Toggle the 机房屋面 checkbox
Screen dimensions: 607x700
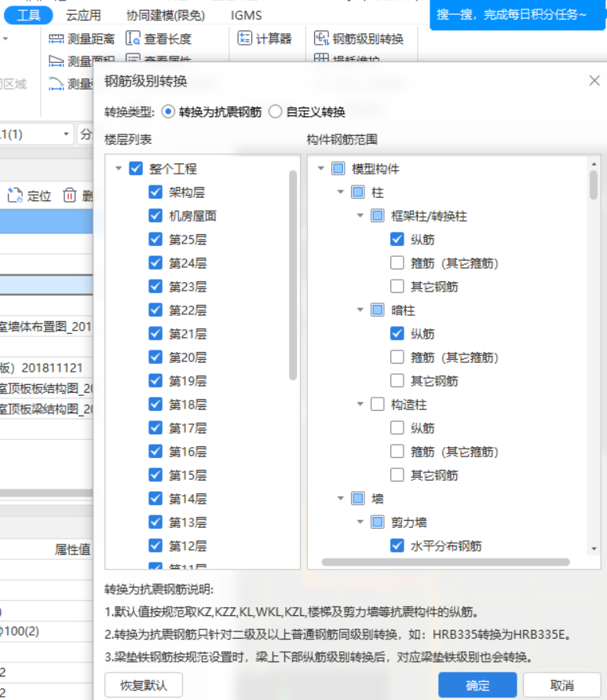pyautogui.click(x=155, y=216)
